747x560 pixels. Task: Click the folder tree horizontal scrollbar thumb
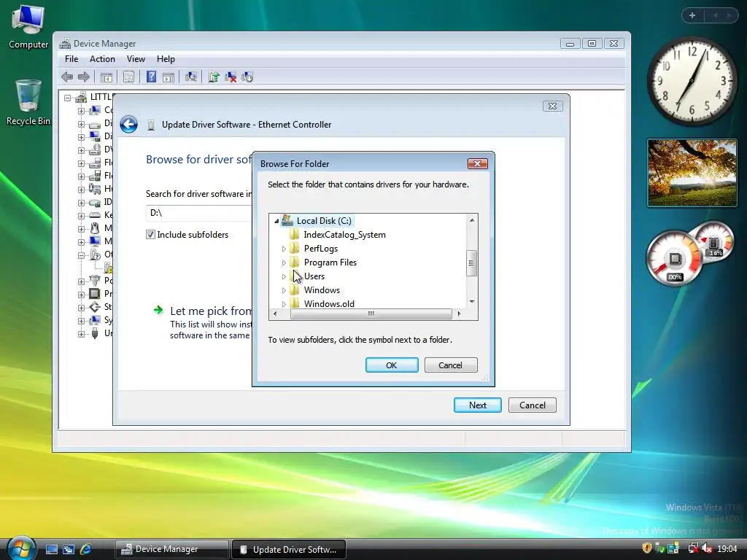pos(371,314)
